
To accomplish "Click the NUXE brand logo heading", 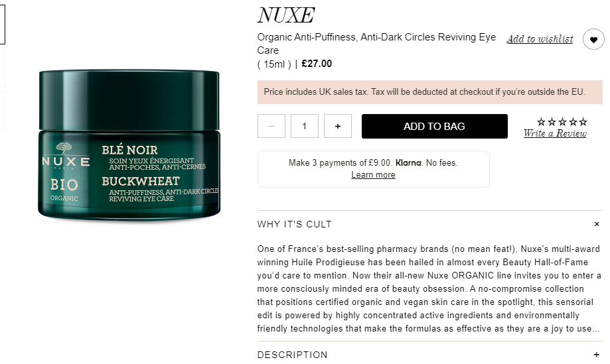I will (x=286, y=15).
